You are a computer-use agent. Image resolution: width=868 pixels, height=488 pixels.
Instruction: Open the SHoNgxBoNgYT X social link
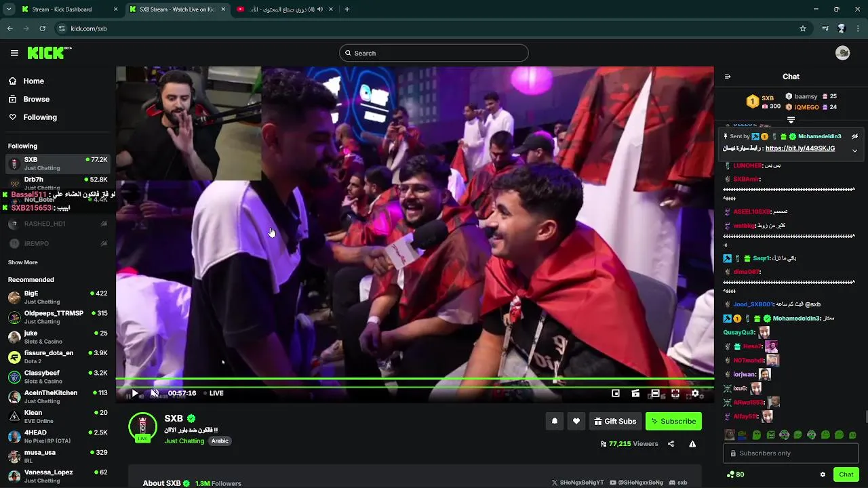[578, 483]
